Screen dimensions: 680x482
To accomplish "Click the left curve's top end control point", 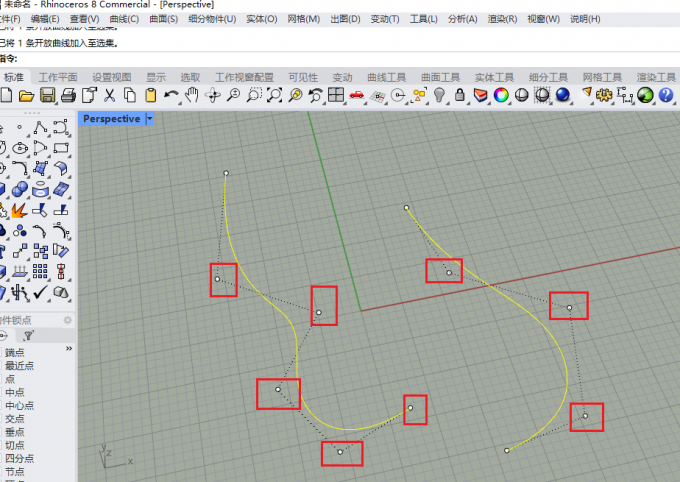I will (x=226, y=173).
